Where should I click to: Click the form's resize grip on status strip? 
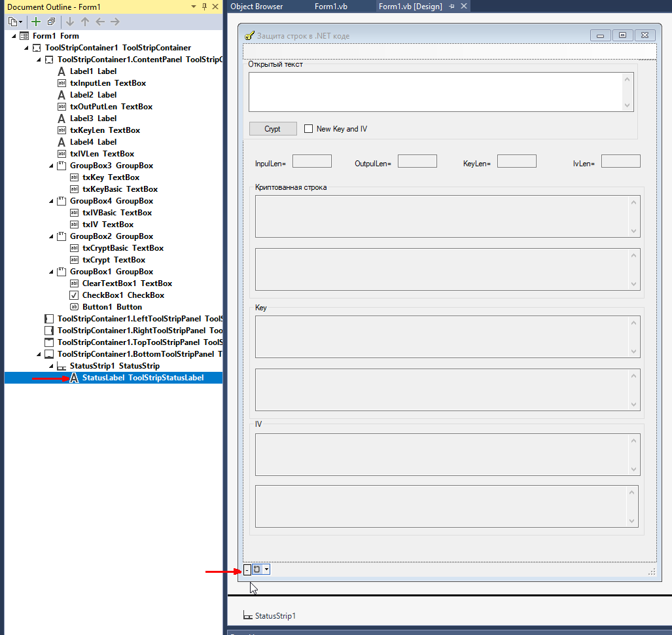click(652, 571)
